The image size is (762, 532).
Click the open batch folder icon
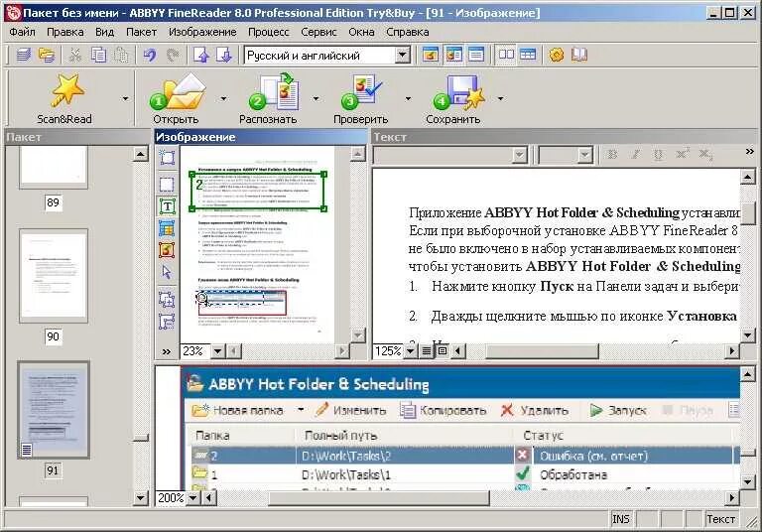coord(47,55)
